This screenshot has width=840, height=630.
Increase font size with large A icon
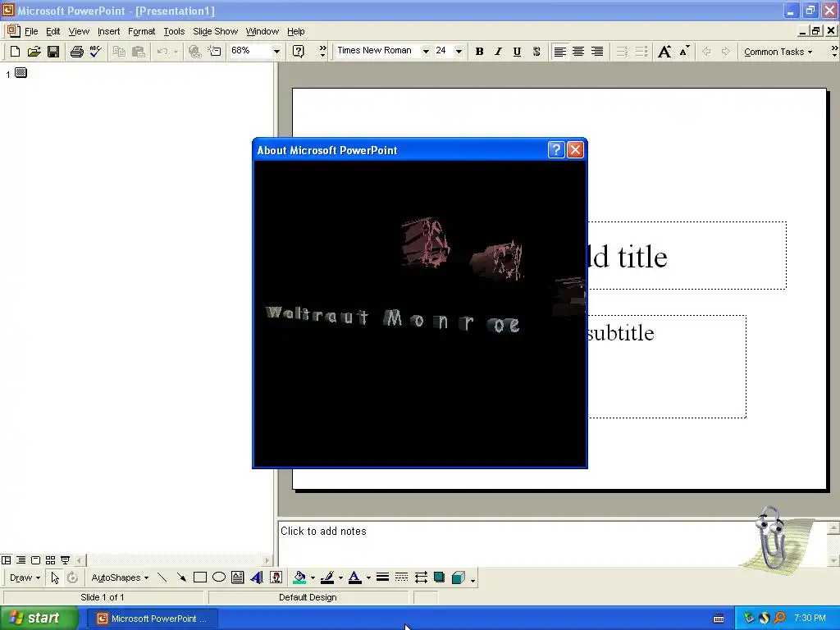[x=664, y=52]
